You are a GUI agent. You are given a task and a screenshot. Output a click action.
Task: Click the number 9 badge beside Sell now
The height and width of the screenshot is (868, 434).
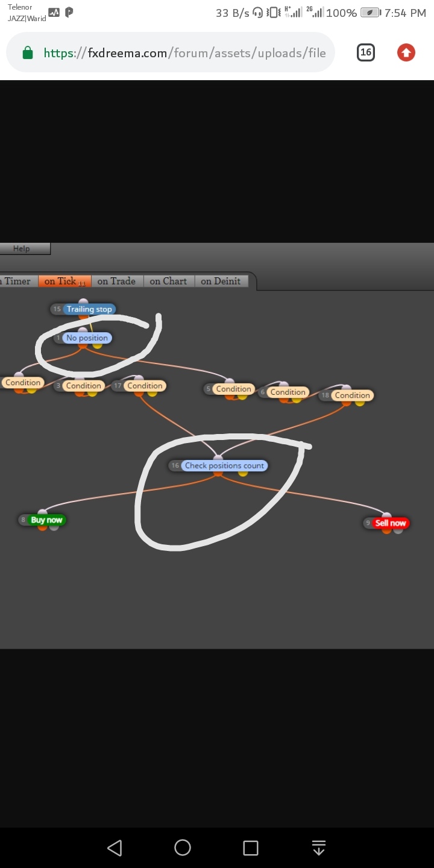point(368,523)
